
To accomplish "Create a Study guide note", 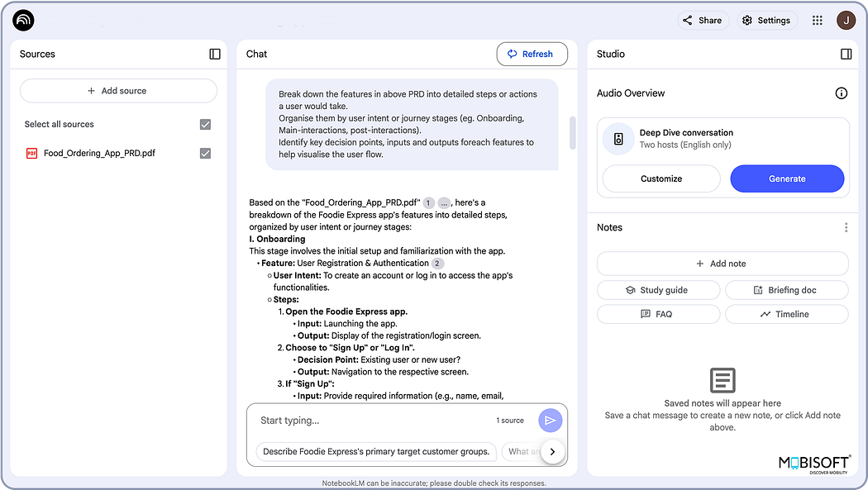I will coord(658,289).
